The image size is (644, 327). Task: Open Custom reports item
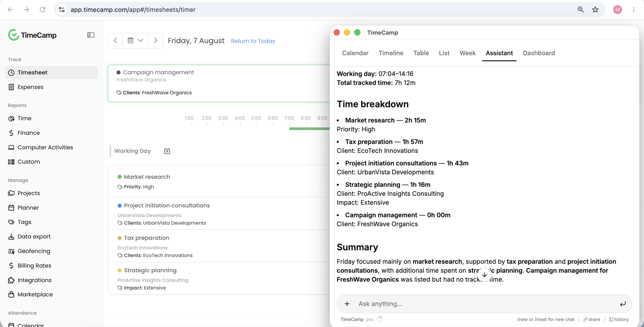51,162
